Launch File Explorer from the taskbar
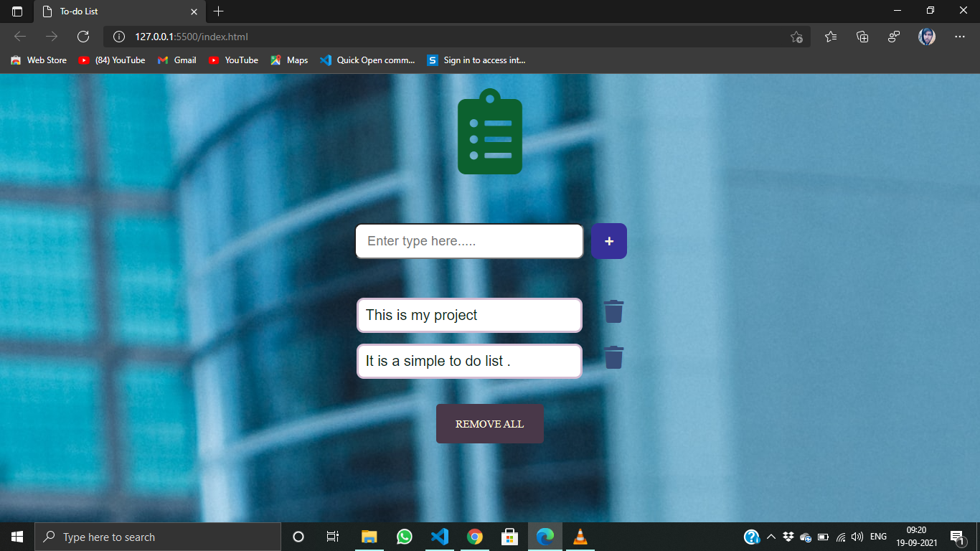Screen dimensions: 980x551 (x=369, y=537)
